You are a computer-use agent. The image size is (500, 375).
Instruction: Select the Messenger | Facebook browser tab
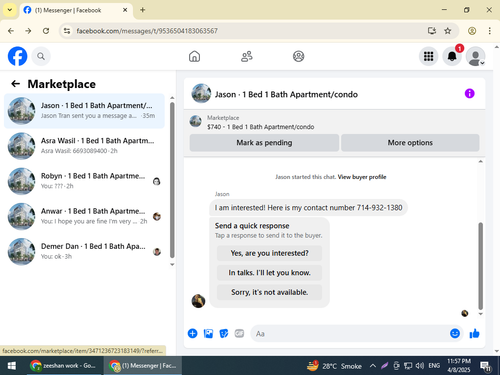pos(76,10)
